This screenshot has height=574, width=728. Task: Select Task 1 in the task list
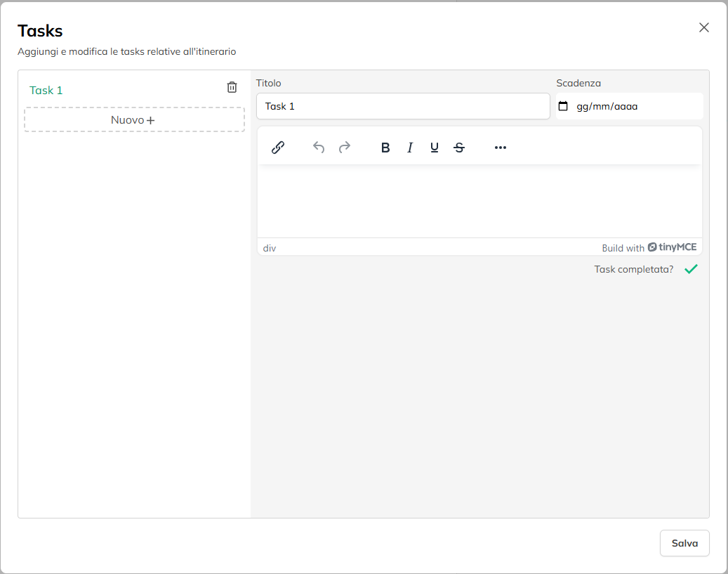[x=46, y=90]
